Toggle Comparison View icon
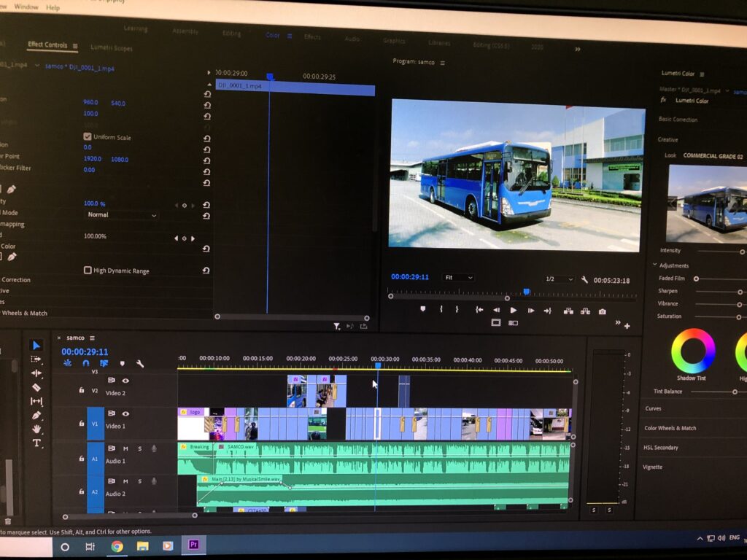 pyautogui.click(x=513, y=323)
